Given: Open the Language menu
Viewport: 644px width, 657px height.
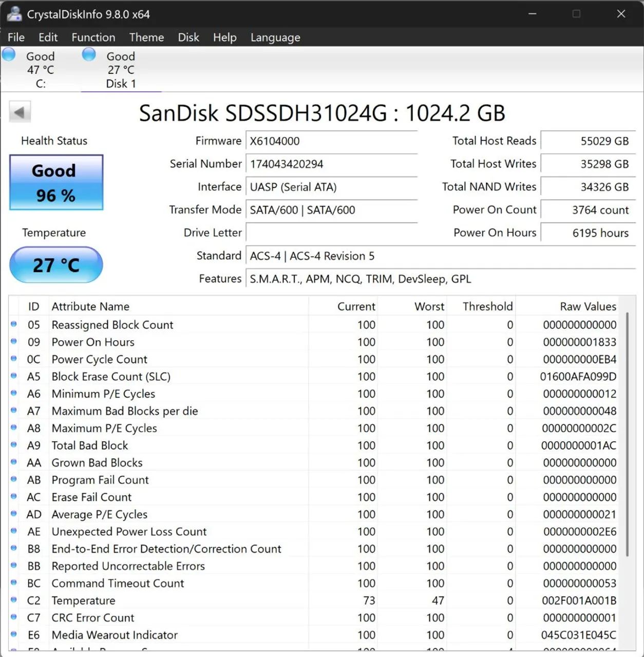Looking at the screenshot, I should tap(275, 37).
